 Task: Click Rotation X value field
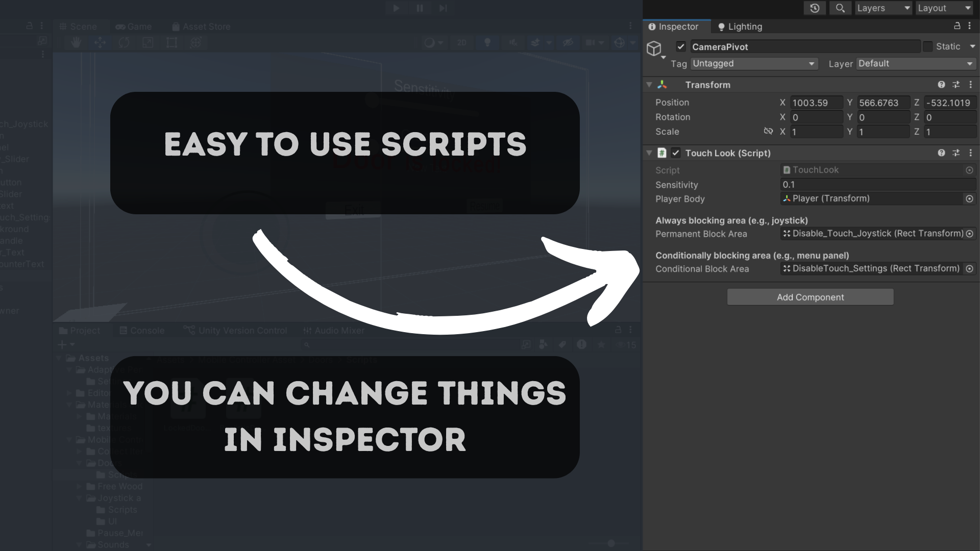[x=816, y=117]
